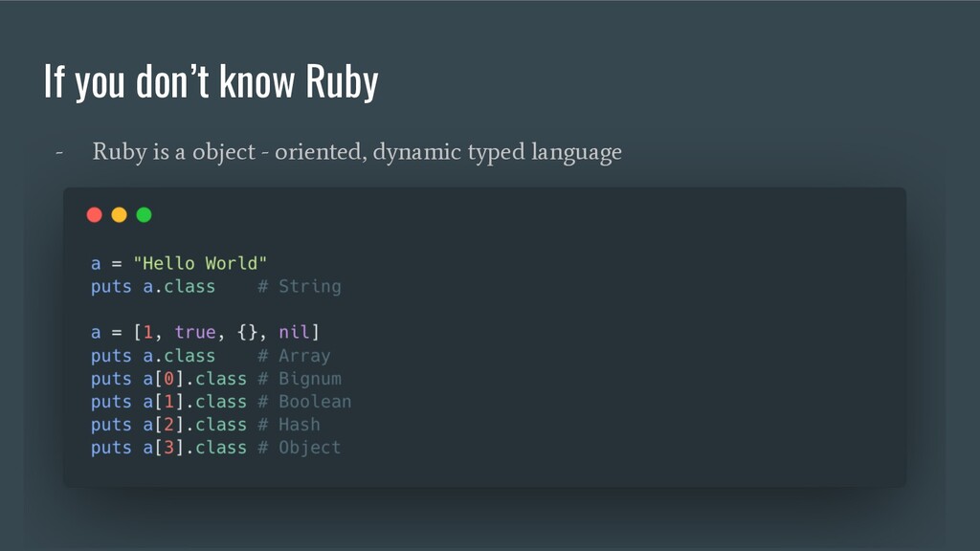Click the "# Hash" comment
This screenshot has width=980, height=551.
pyautogui.click(x=289, y=425)
